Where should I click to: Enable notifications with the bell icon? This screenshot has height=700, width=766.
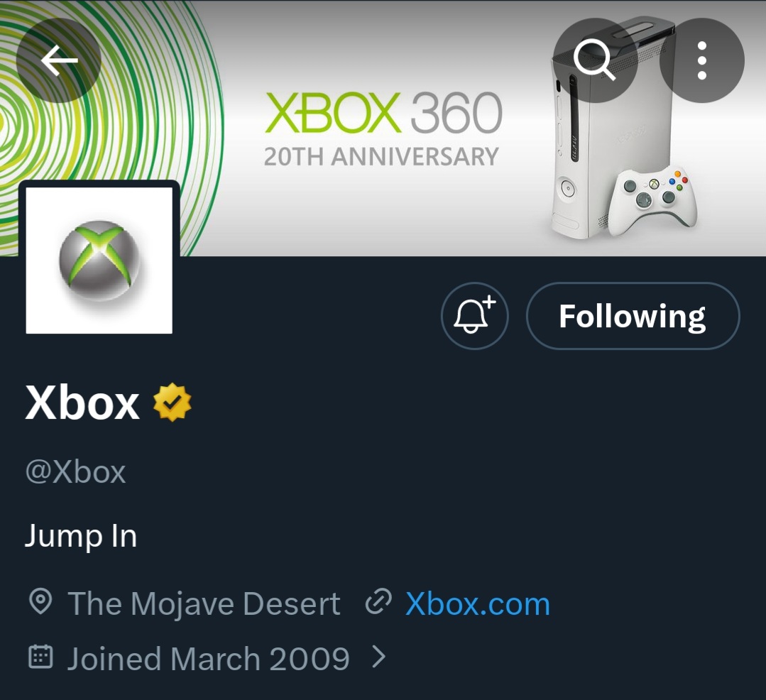(475, 316)
